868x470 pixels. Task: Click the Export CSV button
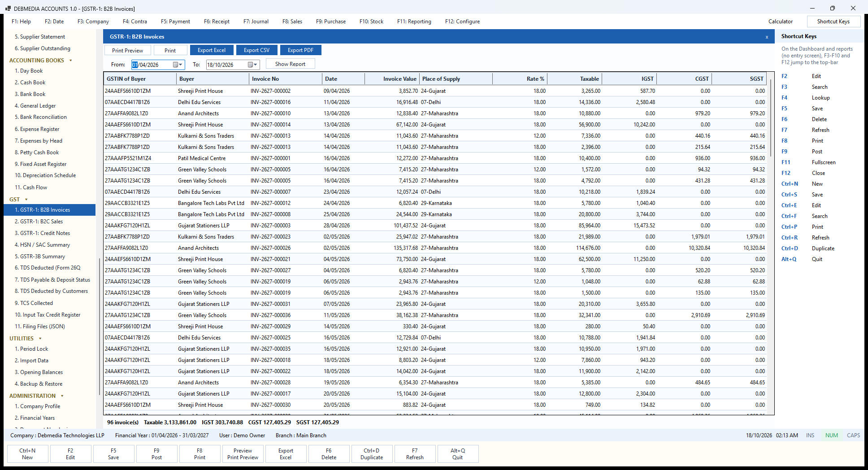tap(256, 50)
